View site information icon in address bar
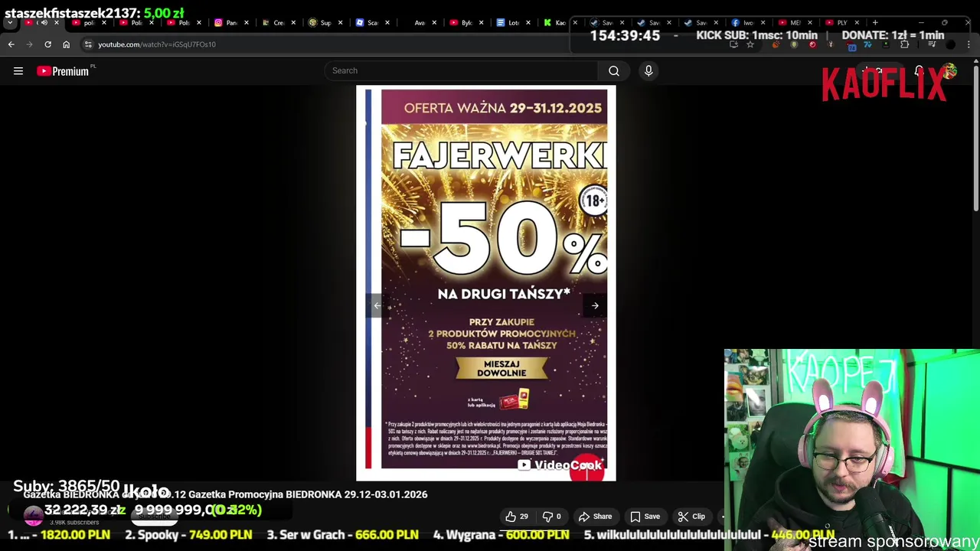 pos(88,44)
